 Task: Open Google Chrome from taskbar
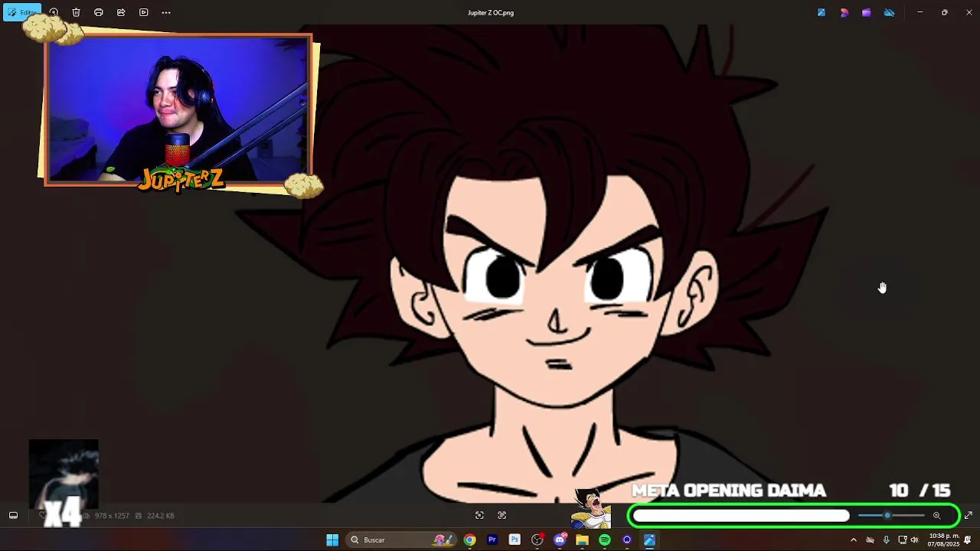(x=469, y=540)
